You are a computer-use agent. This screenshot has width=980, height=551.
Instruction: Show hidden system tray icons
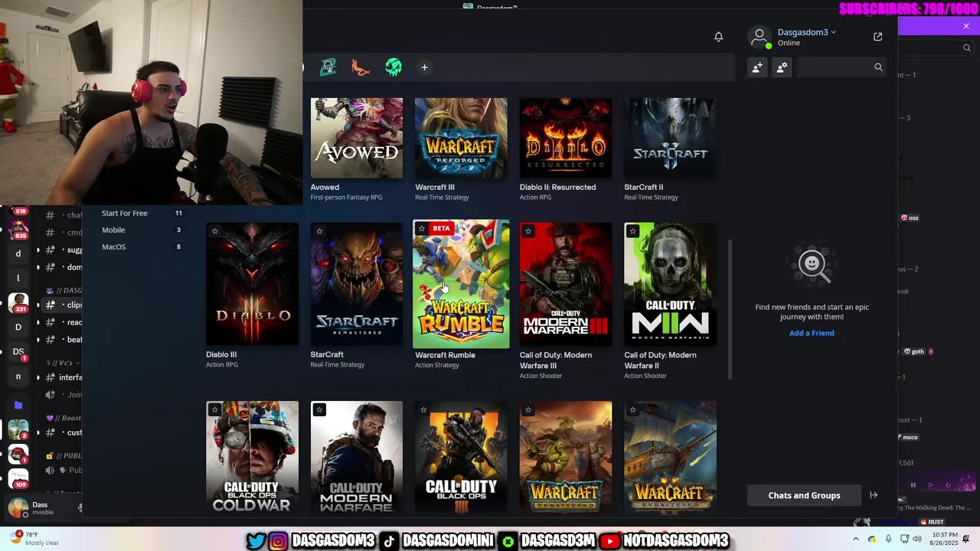pos(856,540)
